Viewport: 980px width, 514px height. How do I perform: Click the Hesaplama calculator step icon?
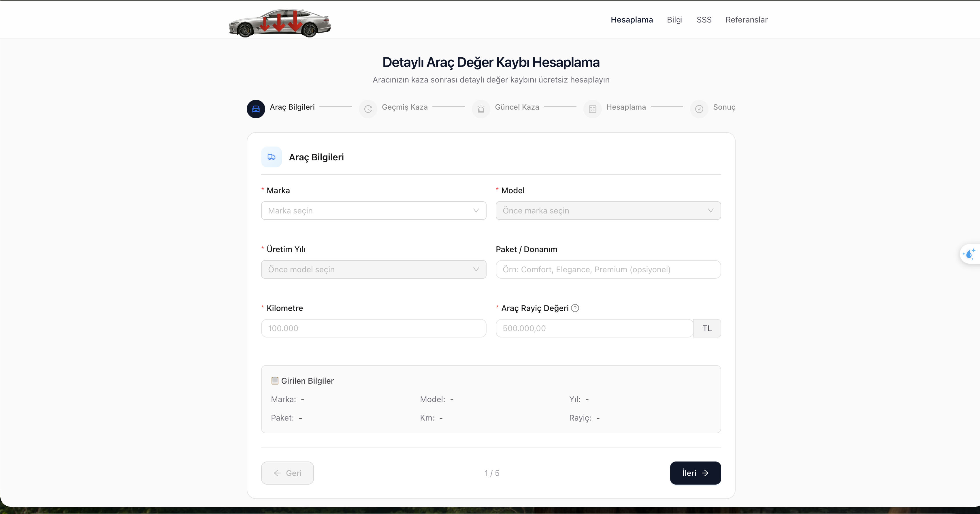[592, 109]
